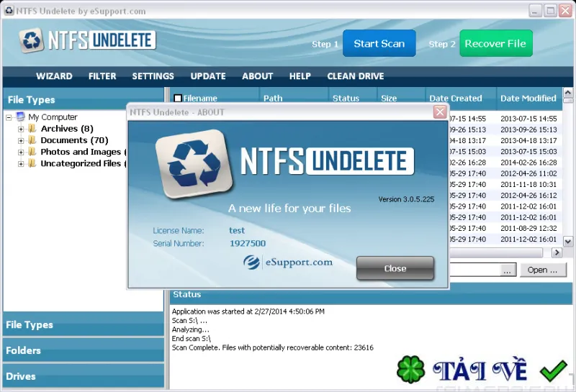Click the Documents folder icon

[x=32, y=140]
